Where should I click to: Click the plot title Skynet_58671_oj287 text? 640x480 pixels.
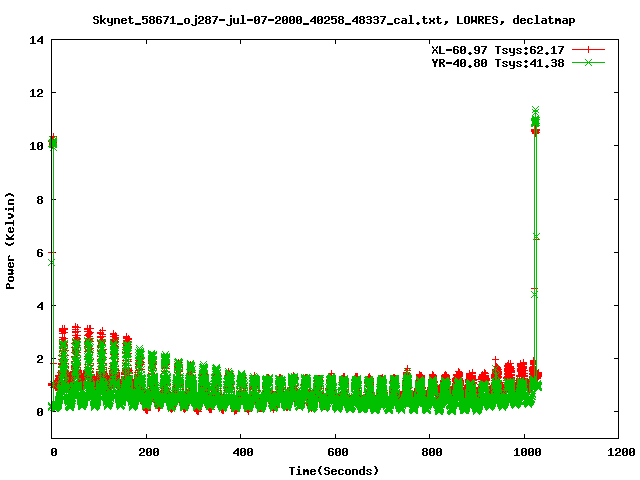pyautogui.click(x=333, y=20)
